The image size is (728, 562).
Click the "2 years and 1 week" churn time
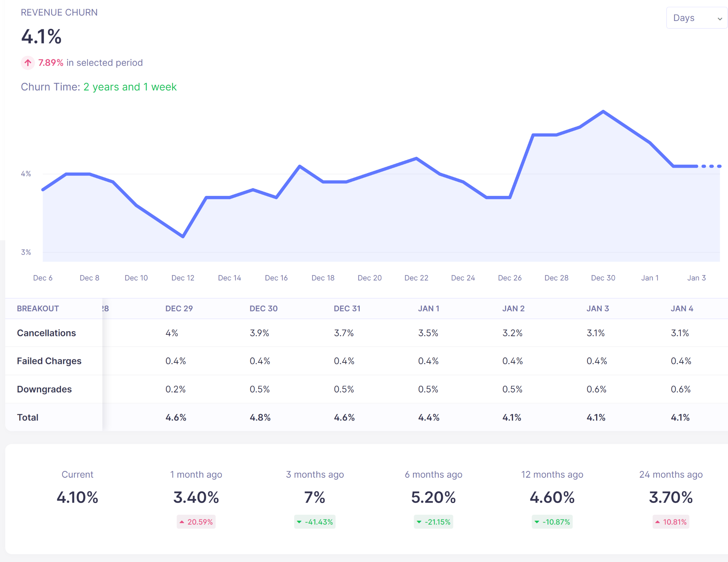[x=130, y=87]
